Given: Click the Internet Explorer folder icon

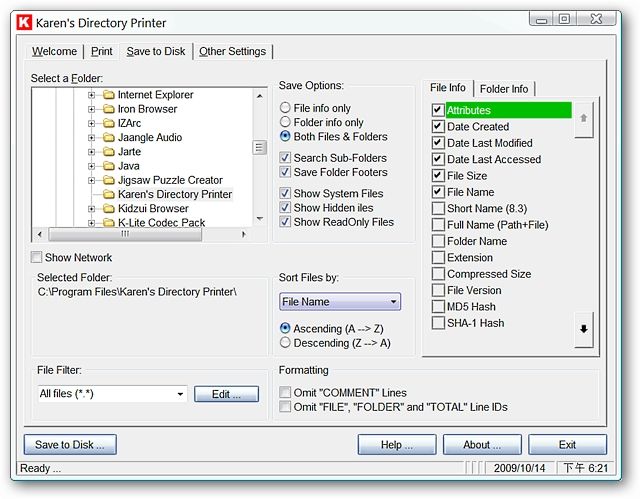Looking at the screenshot, I should pyautogui.click(x=109, y=95).
